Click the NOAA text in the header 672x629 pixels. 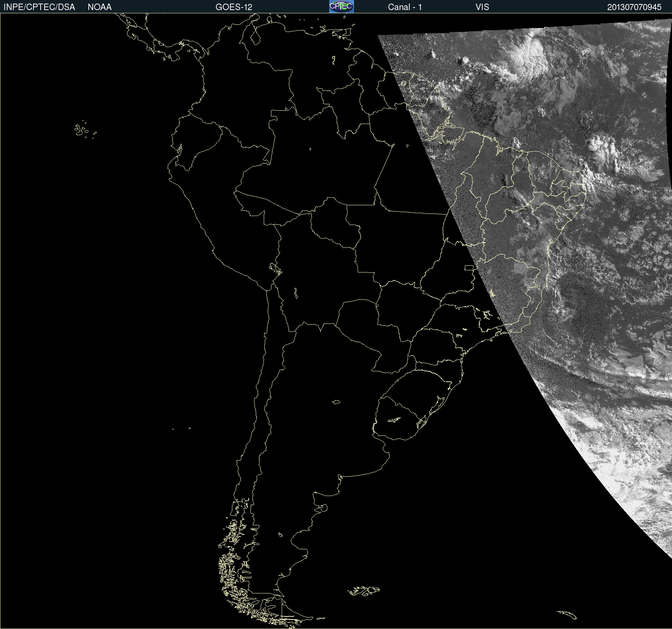100,7
